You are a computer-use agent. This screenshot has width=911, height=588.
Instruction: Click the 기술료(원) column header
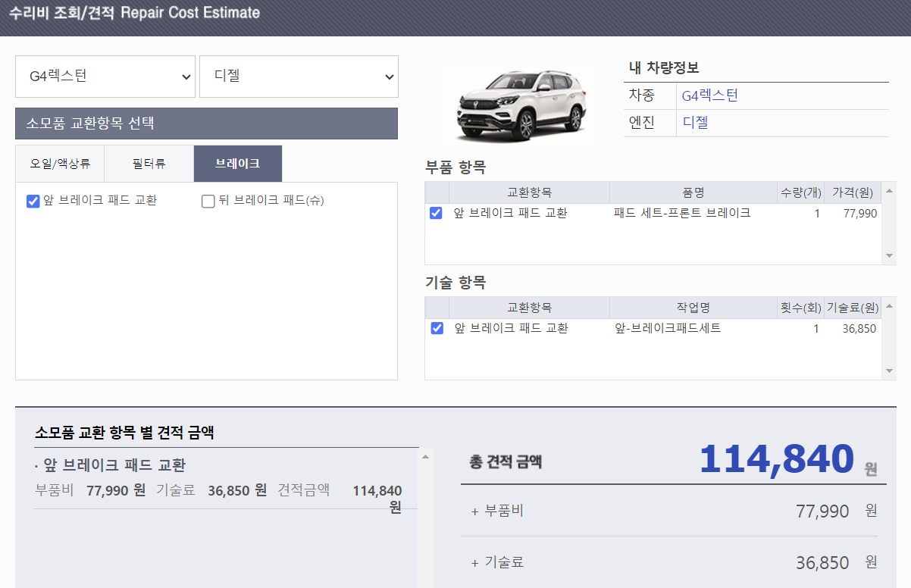click(x=853, y=308)
